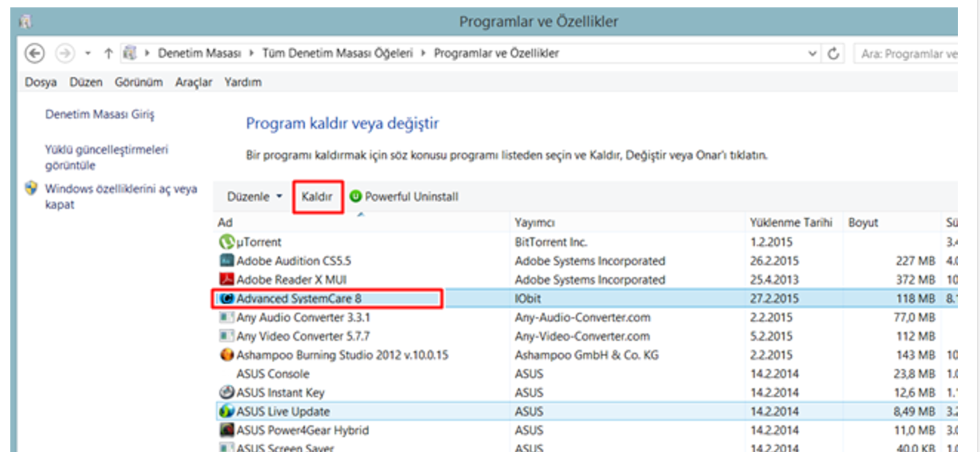980x452 pixels.
Task: Focus the Ara: Programlar search field
Action: pyautogui.click(x=906, y=53)
